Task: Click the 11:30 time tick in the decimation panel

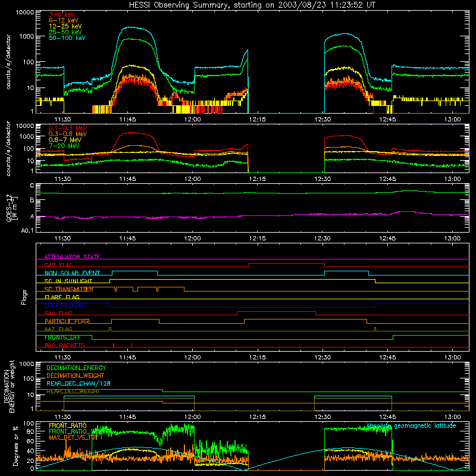Action: [x=62, y=417]
